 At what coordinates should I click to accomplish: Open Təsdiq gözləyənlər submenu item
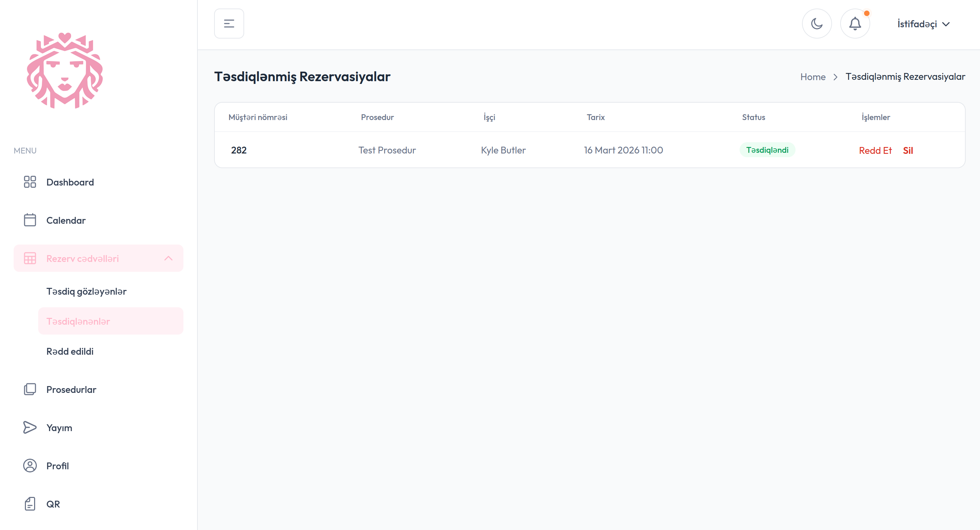(x=86, y=292)
